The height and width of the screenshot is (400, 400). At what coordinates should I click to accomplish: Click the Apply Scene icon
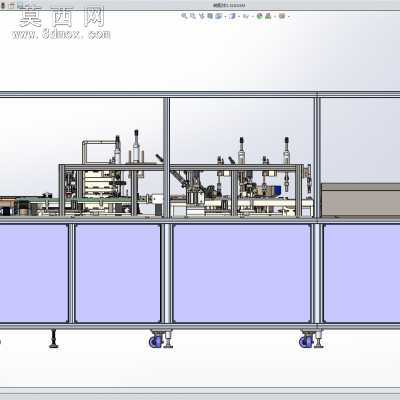point(268,16)
